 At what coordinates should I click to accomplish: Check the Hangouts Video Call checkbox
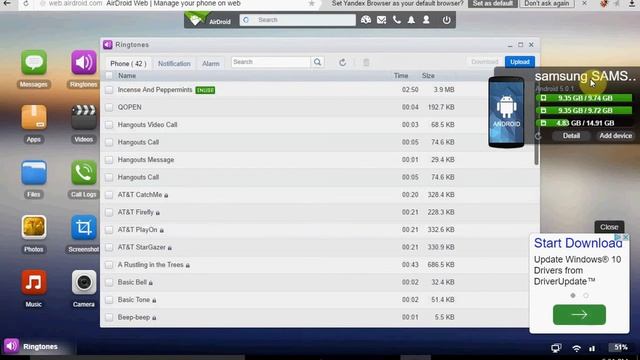coord(109,125)
